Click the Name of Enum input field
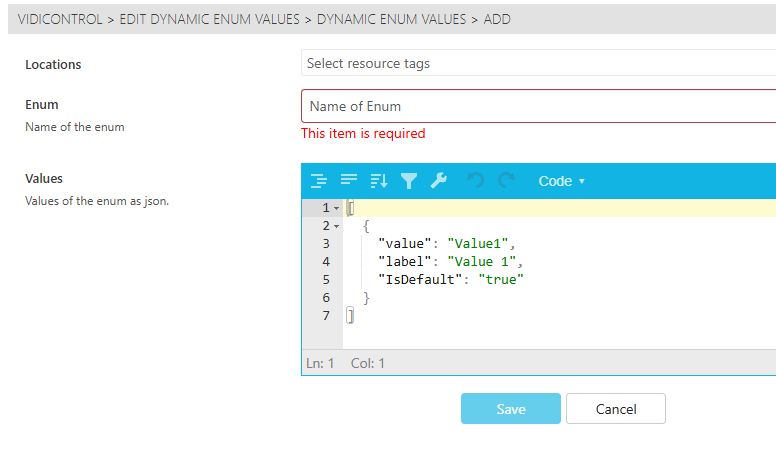The width and height of the screenshot is (776, 450). point(538,106)
